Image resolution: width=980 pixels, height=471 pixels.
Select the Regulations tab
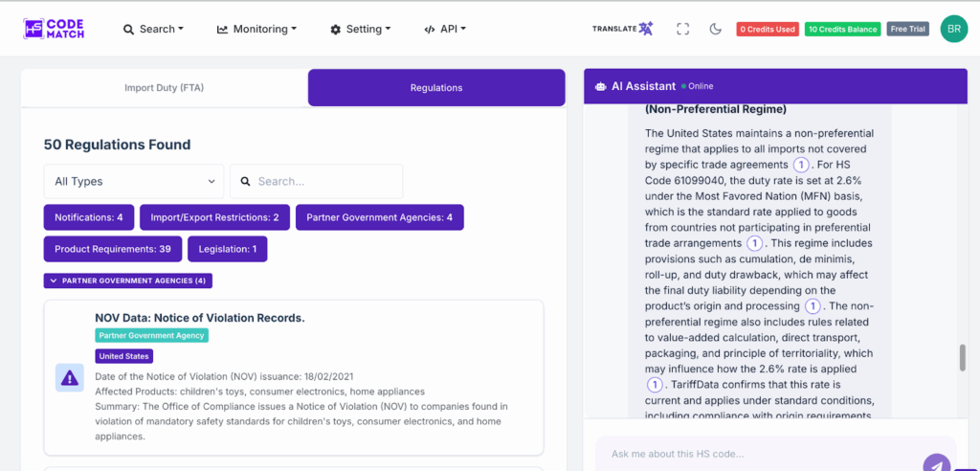436,87
